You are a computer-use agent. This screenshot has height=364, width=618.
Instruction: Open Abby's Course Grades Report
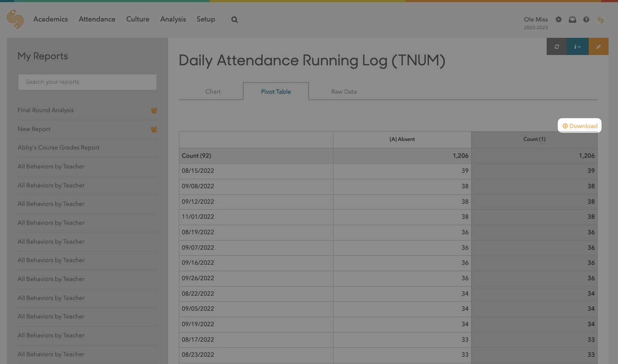tap(58, 147)
